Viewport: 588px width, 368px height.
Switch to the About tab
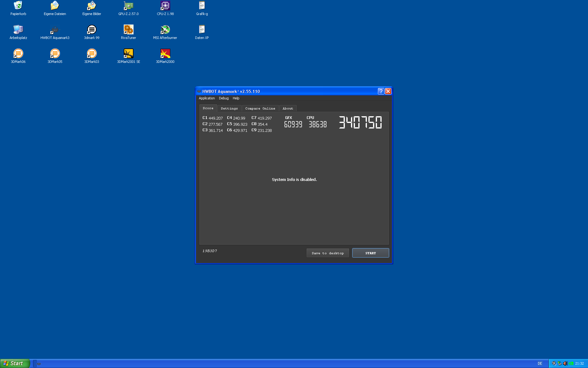point(288,109)
